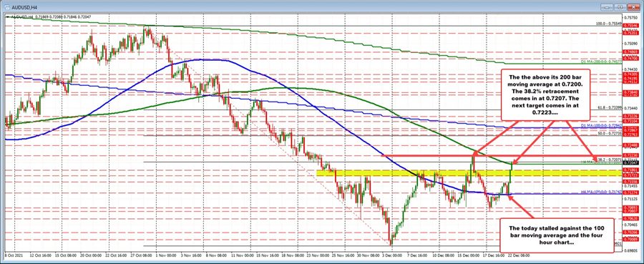
Task: Click the red 0.75351 price level tag
Action: (632, 34)
